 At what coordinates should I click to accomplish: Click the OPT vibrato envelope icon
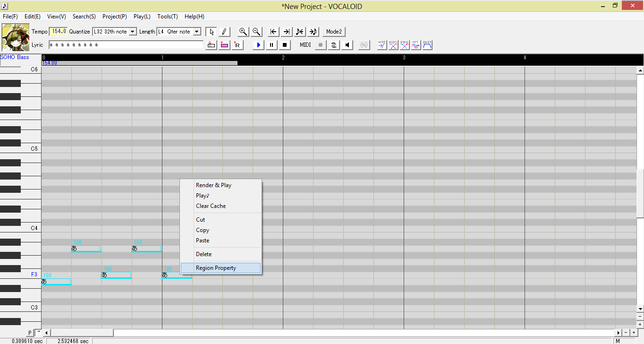click(416, 45)
